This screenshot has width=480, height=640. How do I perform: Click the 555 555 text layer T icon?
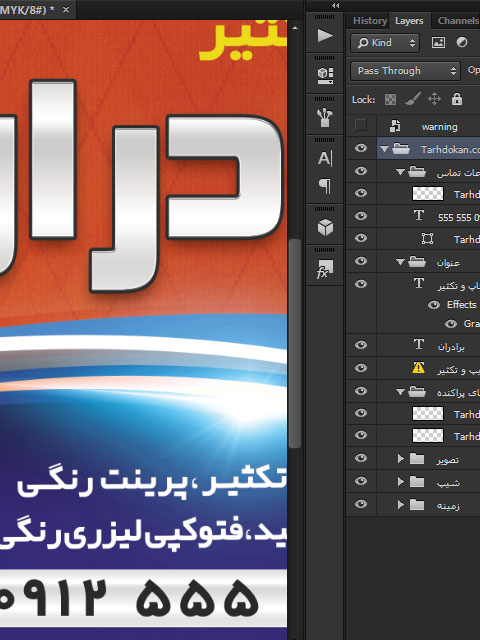(x=419, y=216)
